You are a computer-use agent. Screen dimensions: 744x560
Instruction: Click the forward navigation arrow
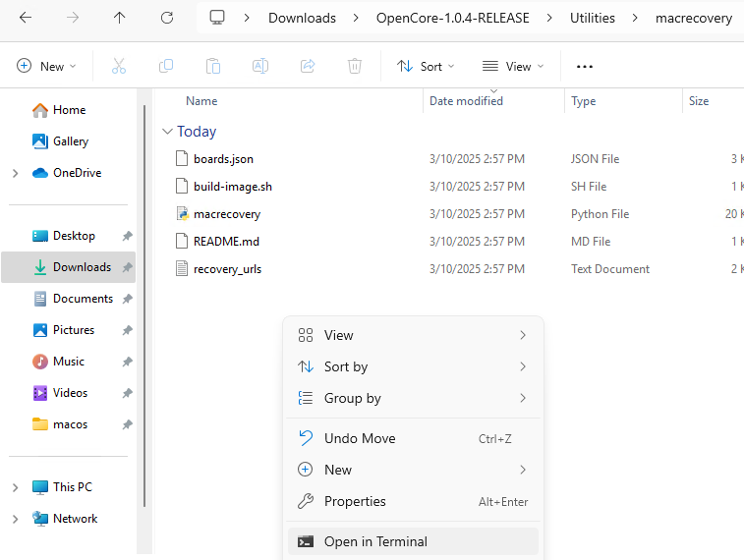tap(73, 18)
